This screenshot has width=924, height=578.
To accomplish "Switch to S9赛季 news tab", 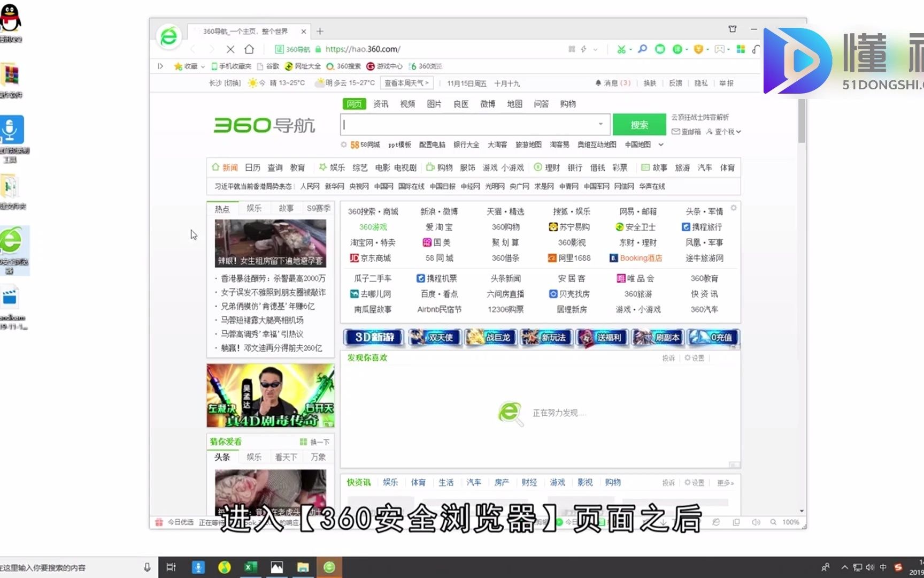I will pyautogui.click(x=319, y=208).
